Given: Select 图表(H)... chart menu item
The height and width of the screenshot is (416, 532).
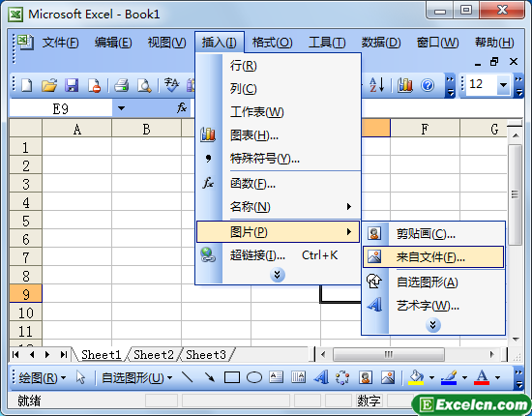Looking at the screenshot, I should pyautogui.click(x=278, y=135).
